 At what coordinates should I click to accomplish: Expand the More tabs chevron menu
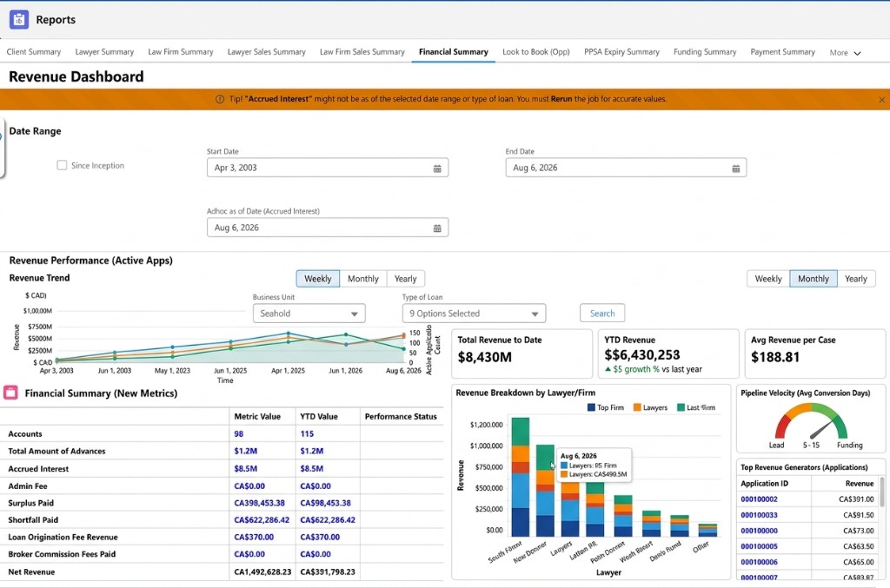point(845,52)
